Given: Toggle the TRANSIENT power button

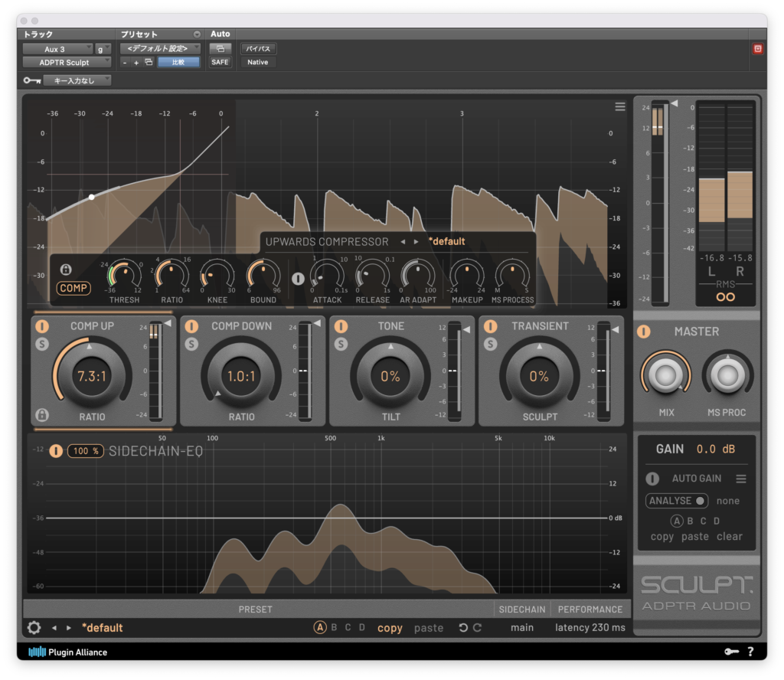Looking at the screenshot, I should click(x=491, y=326).
